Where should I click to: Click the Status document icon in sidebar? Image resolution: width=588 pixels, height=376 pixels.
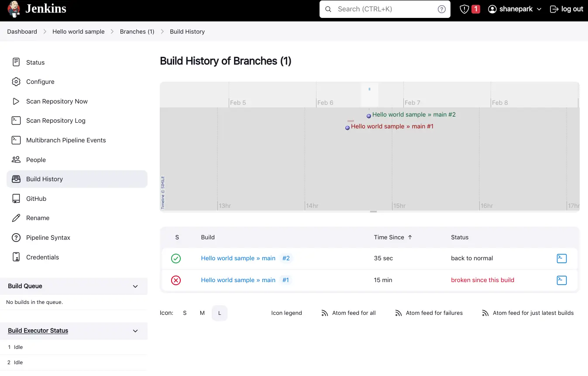tap(16, 62)
